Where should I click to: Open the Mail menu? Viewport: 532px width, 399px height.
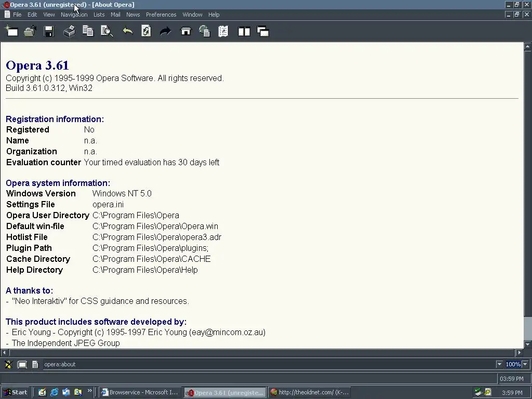pyautogui.click(x=115, y=15)
